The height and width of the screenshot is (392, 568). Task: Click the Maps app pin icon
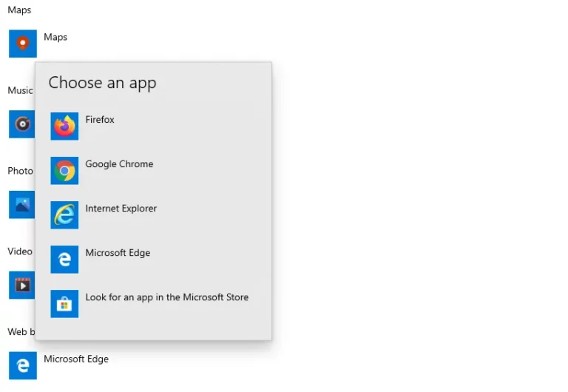(23, 44)
